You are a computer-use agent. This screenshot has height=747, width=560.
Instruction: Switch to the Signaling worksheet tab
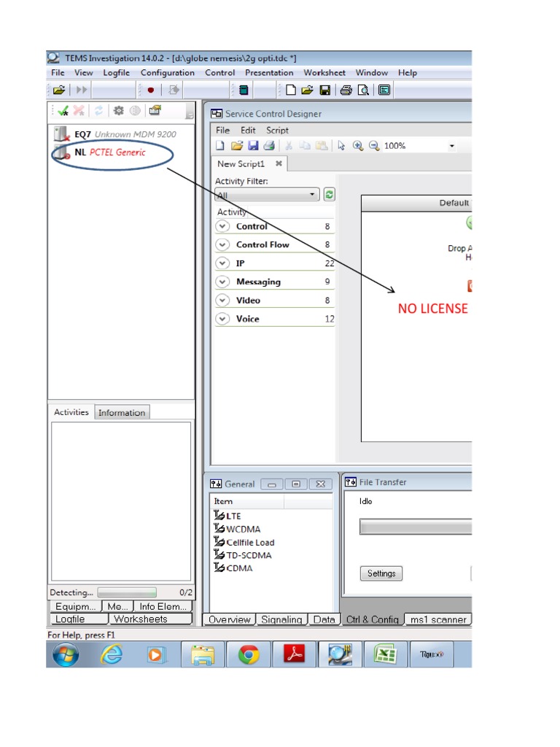click(281, 619)
